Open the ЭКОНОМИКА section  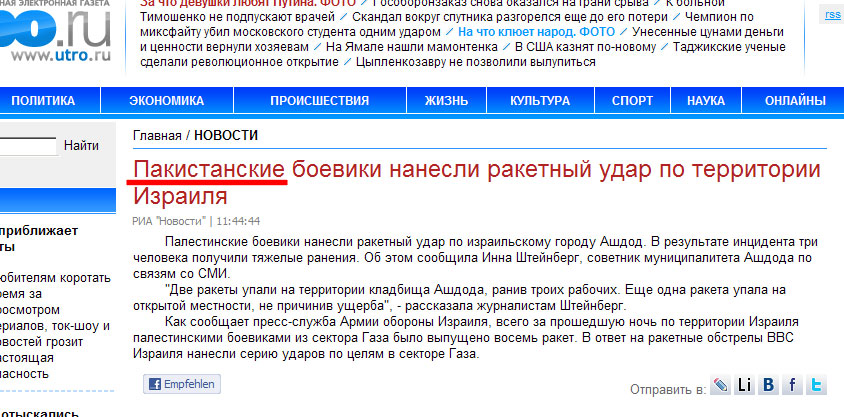point(167,101)
